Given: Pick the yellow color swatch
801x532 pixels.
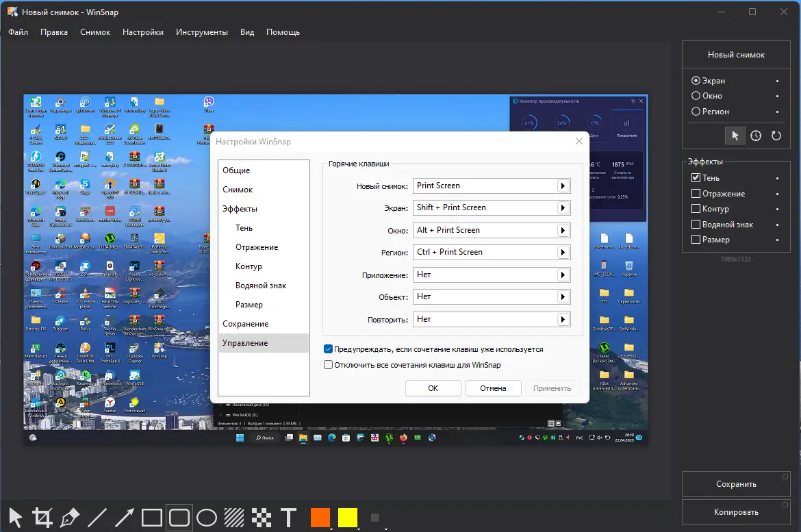Looking at the screenshot, I should [x=347, y=518].
